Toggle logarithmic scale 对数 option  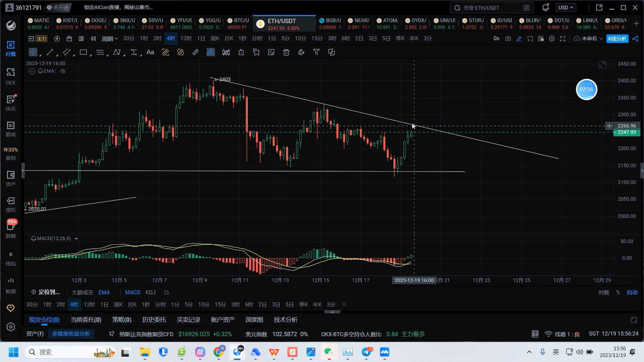(x=603, y=292)
